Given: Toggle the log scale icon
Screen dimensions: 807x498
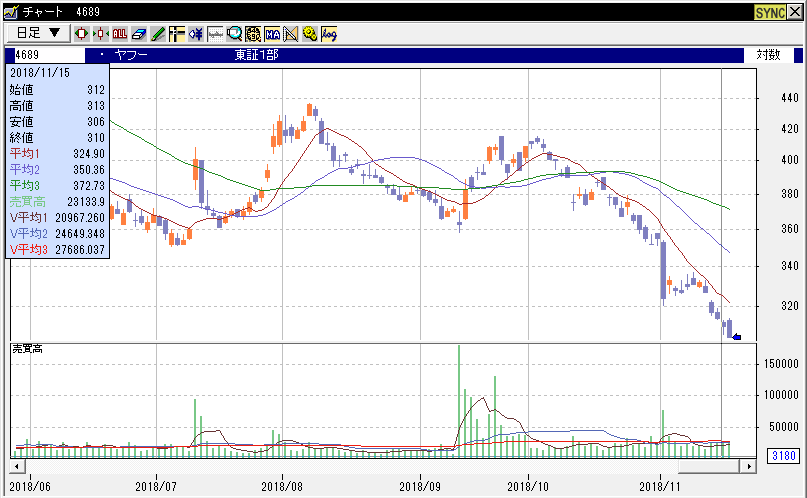Looking at the screenshot, I should [329, 33].
